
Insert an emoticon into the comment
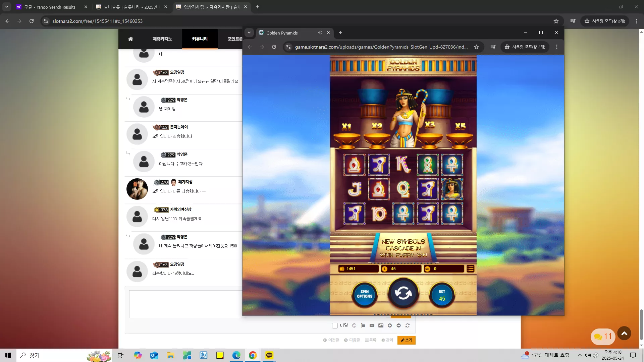tap(354, 325)
